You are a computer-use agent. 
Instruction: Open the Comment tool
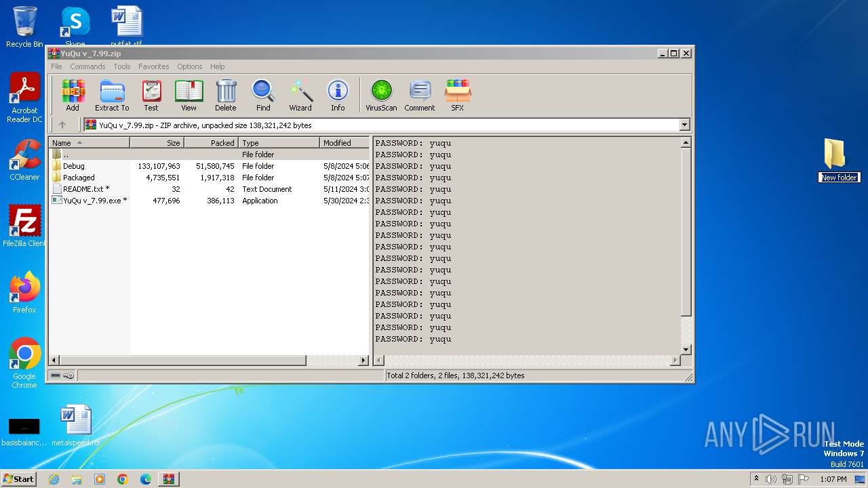420,96
